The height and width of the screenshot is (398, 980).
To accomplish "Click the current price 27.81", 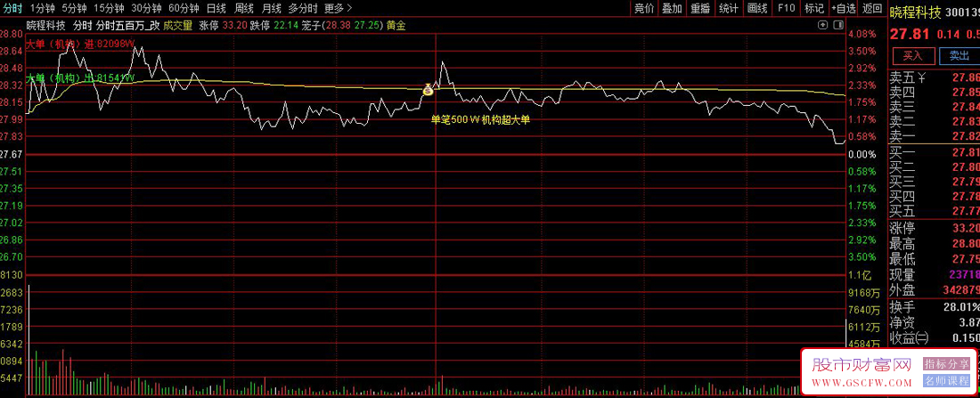I will [x=908, y=35].
